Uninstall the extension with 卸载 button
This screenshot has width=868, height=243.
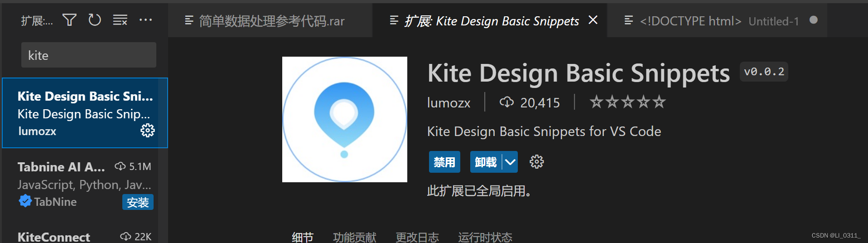pyautogui.click(x=486, y=162)
